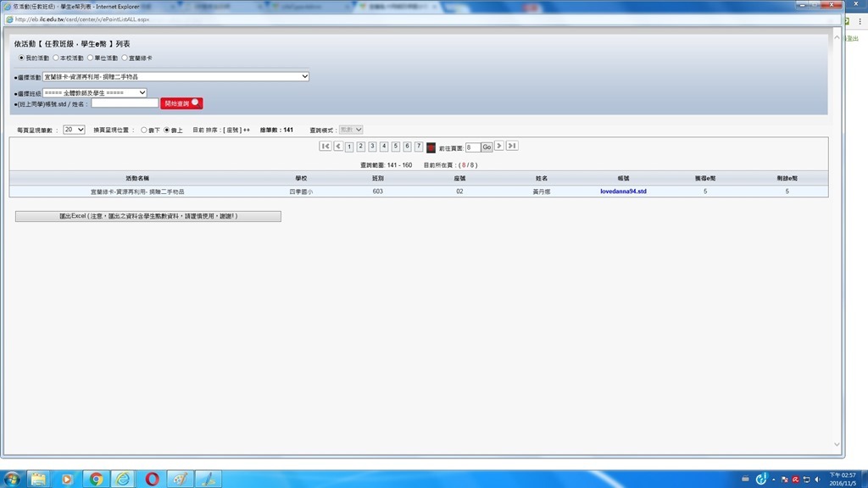Click the blue circular tray icon
Viewport: 868px width, 488px height.
[762, 478]
